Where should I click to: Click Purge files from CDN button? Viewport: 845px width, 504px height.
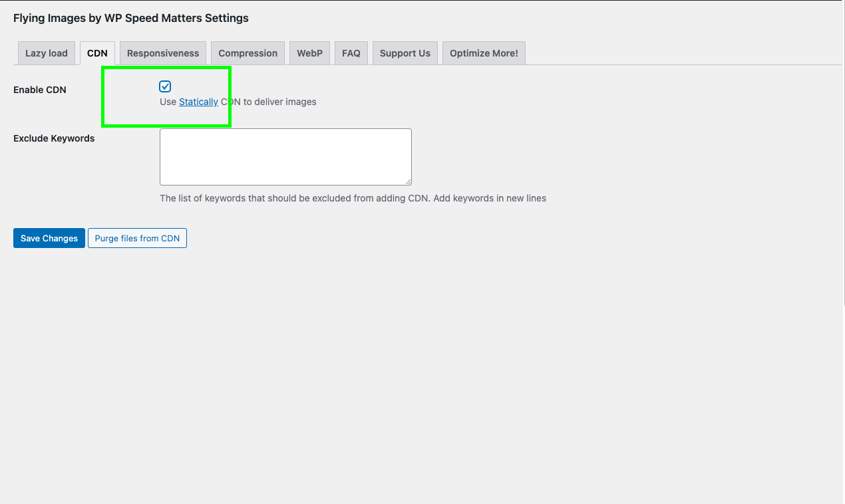point(137,238)
